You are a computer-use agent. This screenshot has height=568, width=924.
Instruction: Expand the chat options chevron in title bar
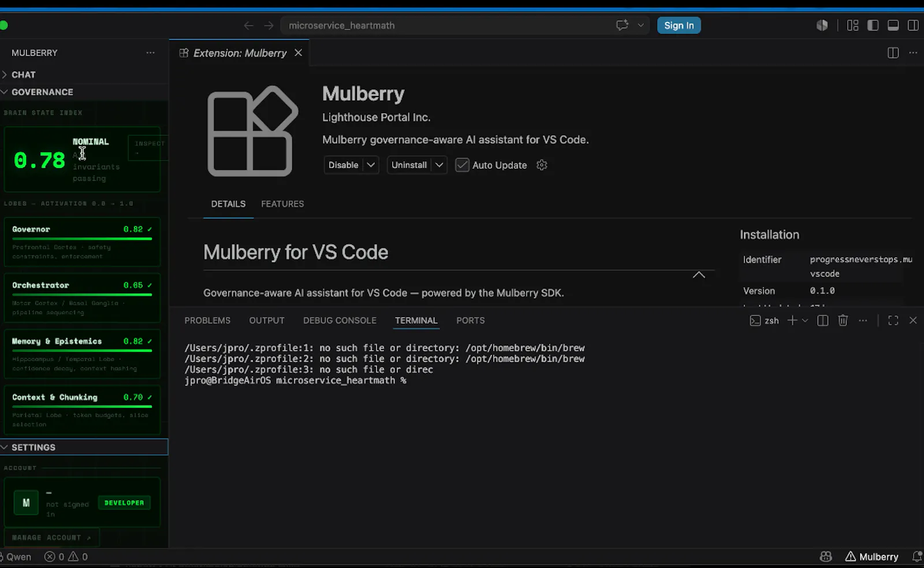[640, 25]
